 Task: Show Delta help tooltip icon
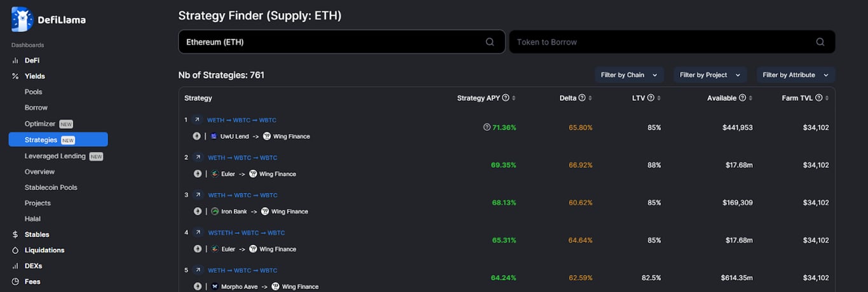[583, 98]
